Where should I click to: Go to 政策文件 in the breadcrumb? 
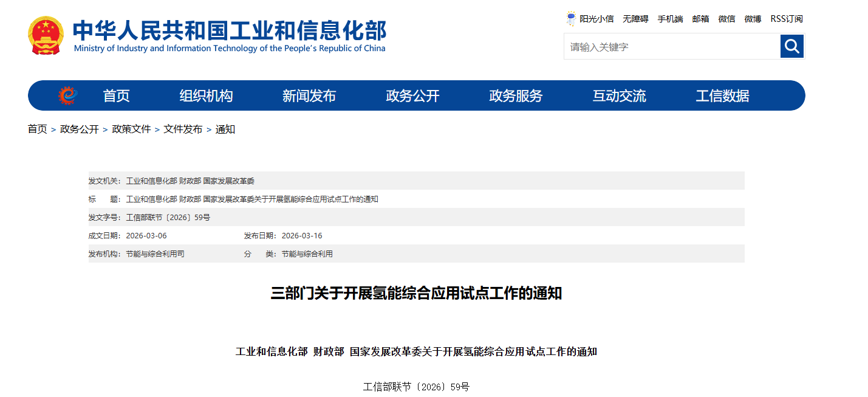pyautogui.click(x=131, y=129)
